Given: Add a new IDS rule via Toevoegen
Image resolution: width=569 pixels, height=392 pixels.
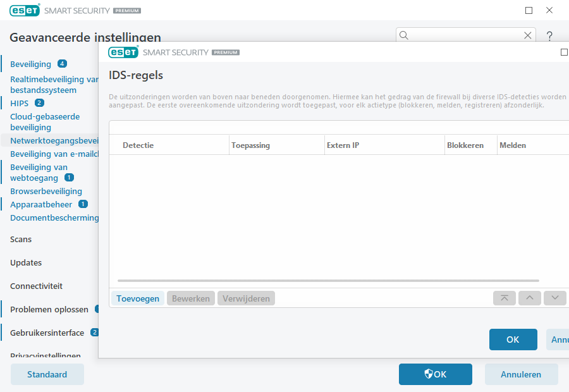Looking at the screenshot, I should point(137,298).
